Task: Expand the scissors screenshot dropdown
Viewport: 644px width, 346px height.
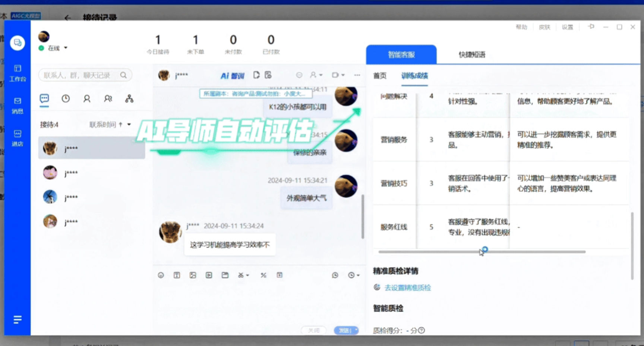Action: 247,276
